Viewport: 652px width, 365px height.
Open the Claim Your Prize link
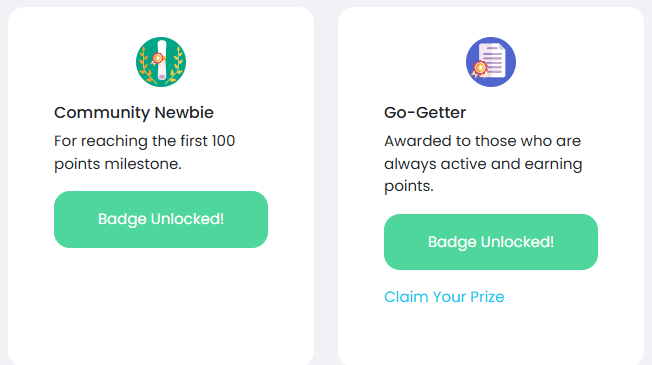point(444,297)
